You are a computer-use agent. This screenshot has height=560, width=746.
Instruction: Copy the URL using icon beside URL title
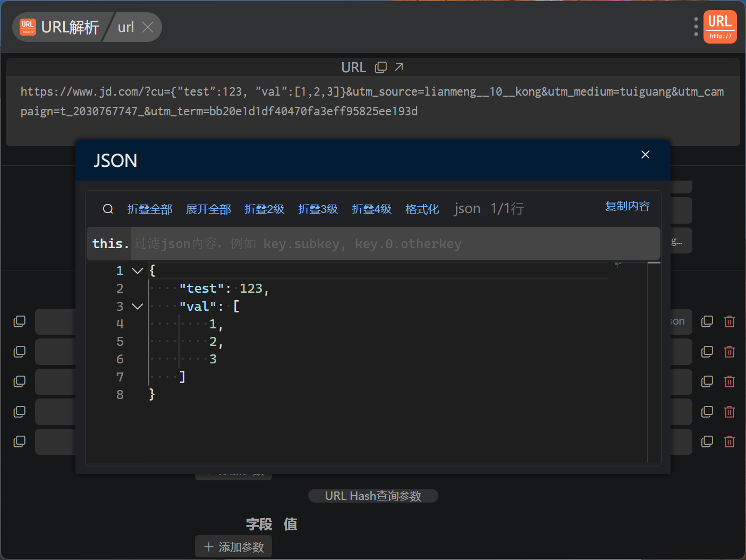[381, 67]
